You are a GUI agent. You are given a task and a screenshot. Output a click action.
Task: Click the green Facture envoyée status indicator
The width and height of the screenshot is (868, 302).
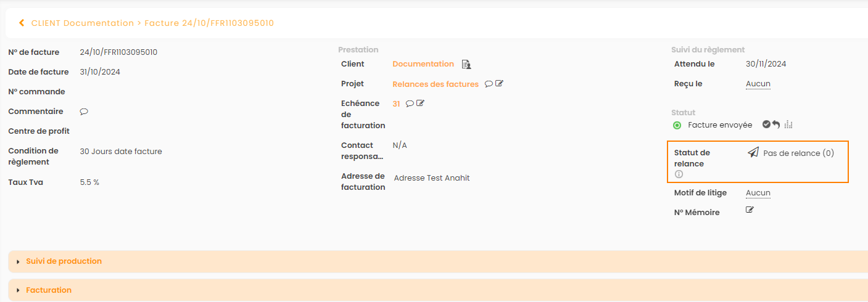677,125
